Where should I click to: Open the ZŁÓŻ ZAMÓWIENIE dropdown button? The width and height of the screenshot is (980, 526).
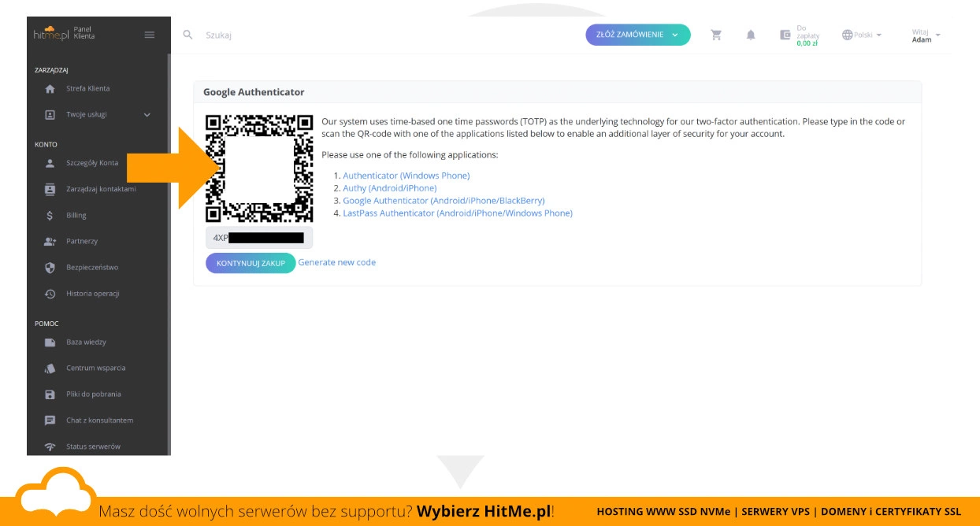[x=637, y=35]
